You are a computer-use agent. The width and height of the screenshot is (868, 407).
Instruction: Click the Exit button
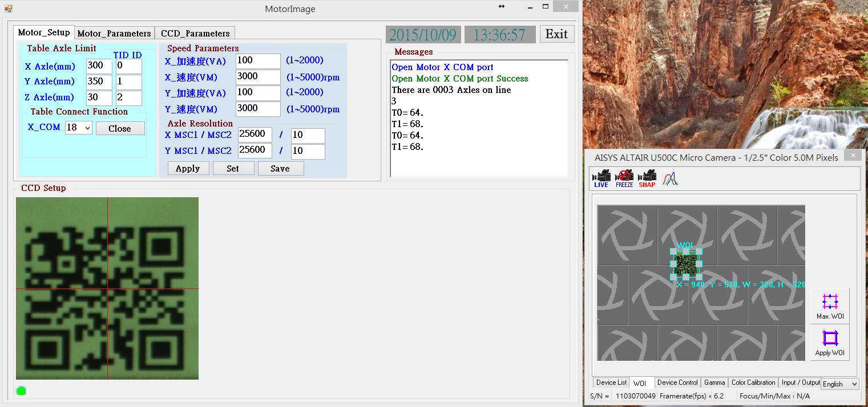pyautogui.click(x=556, y=34)
